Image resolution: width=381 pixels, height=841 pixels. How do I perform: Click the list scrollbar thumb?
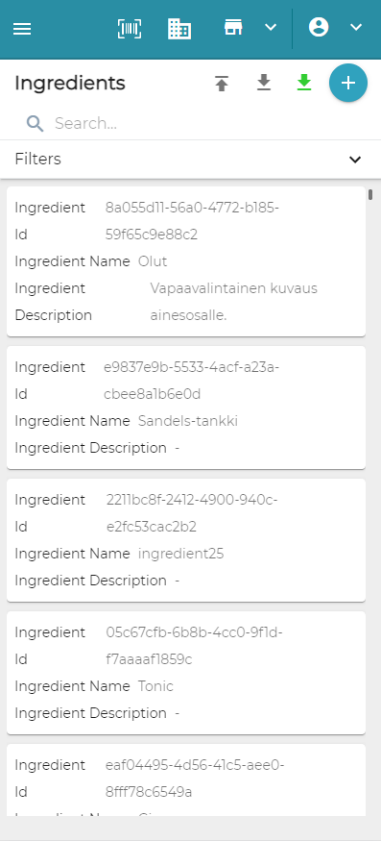[x=370, y=195]
